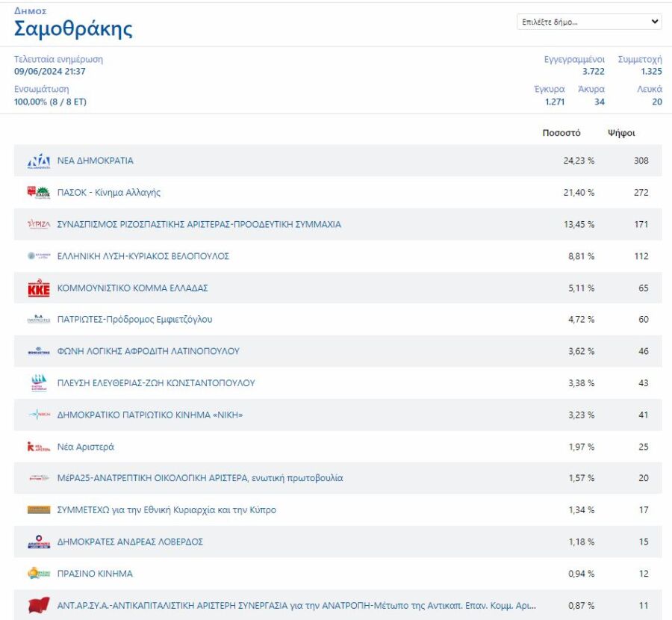Screen dimensions: 672x620
Task: Click the Ελληνική Λύση party logo
Action: tap(38, 256)
